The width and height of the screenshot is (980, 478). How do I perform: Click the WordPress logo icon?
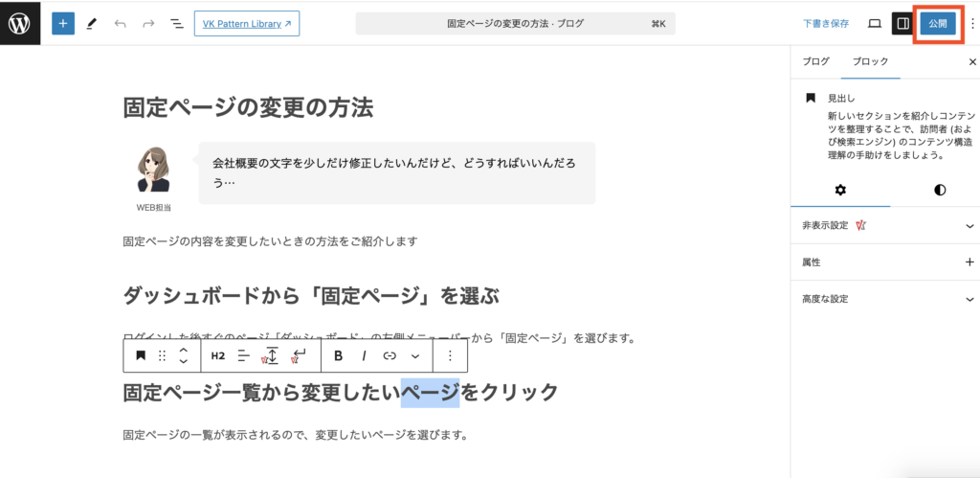point(20,23)
